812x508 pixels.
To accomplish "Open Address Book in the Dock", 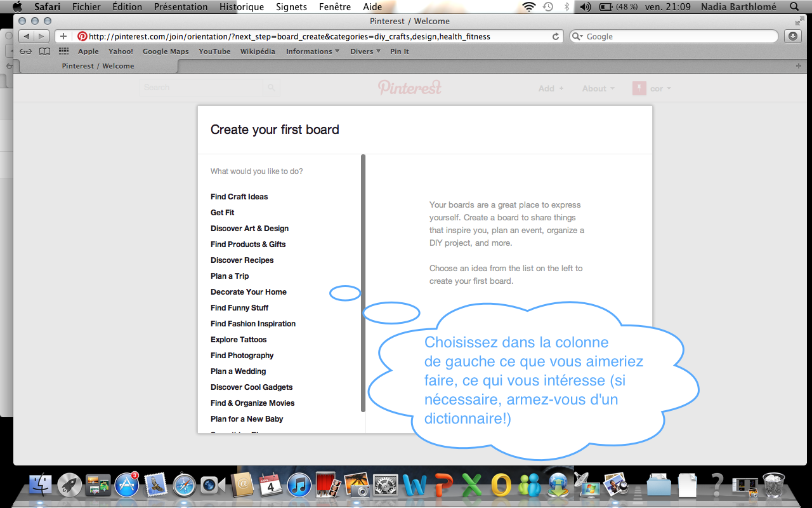I will 242,485.
